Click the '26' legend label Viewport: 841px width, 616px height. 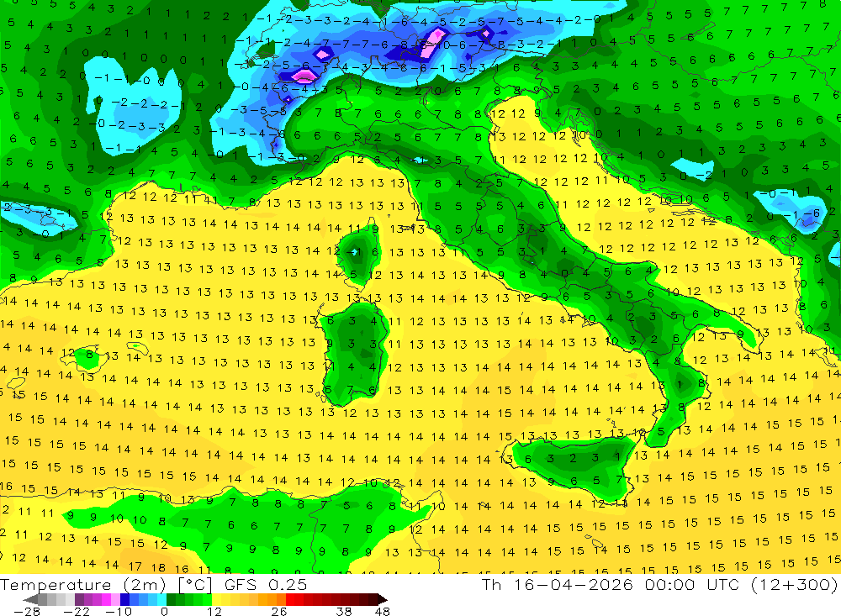(279, 612)
